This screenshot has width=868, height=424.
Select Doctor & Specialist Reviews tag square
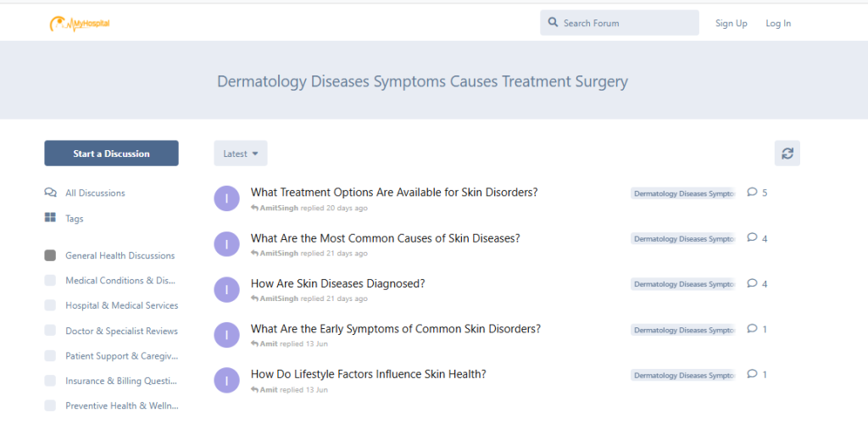pyautogui.click(x=50, y=331)
